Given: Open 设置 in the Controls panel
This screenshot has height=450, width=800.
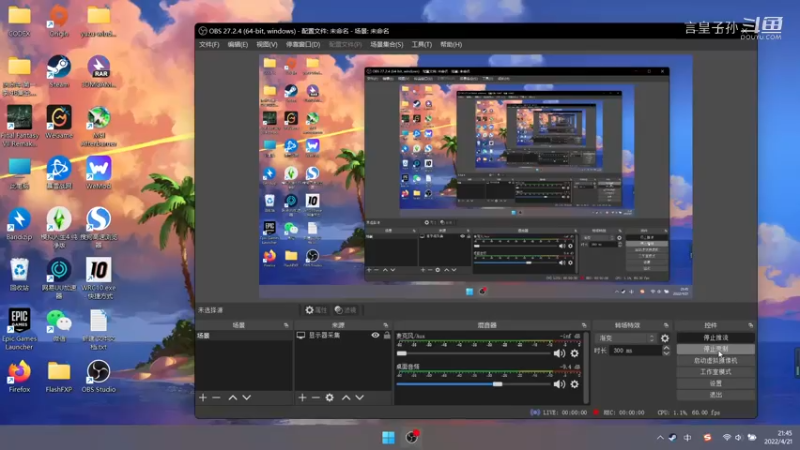Looking at the screenshot, I should pyautogui.click(x=715, y=383).
